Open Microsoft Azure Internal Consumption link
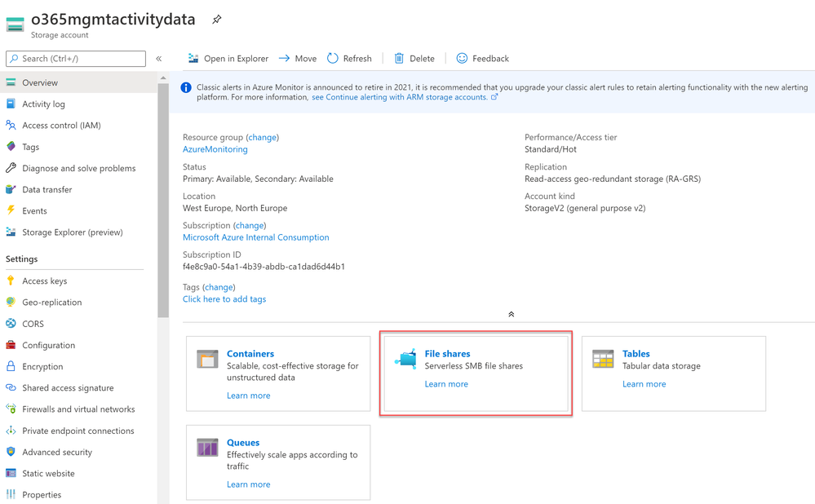The image size is (815, 504). click(255, 237)
